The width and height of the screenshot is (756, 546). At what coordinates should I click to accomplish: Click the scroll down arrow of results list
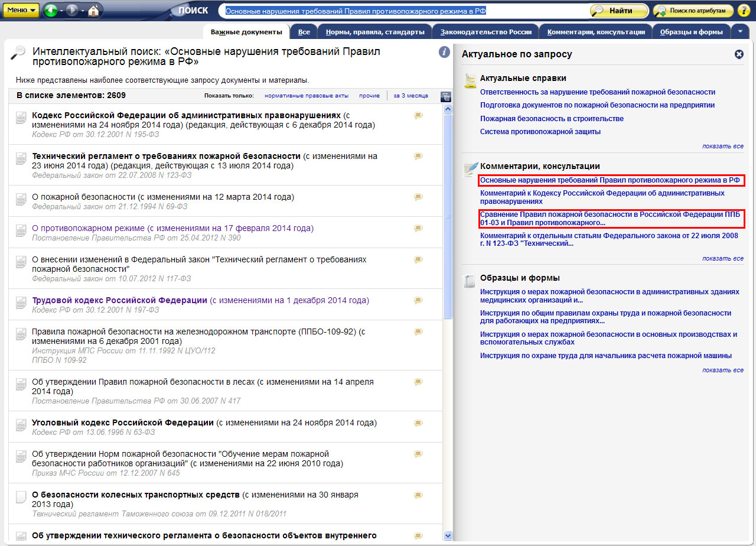[447, 535]
